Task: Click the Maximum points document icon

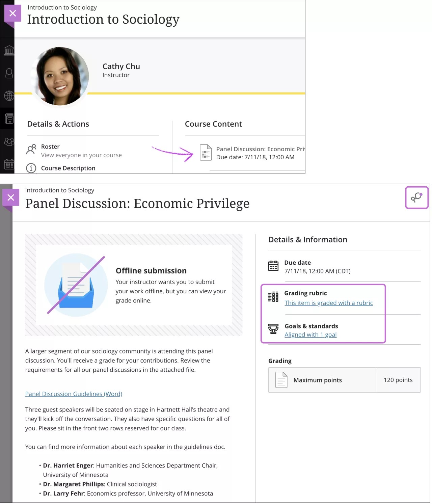Action: coord(280,380)
